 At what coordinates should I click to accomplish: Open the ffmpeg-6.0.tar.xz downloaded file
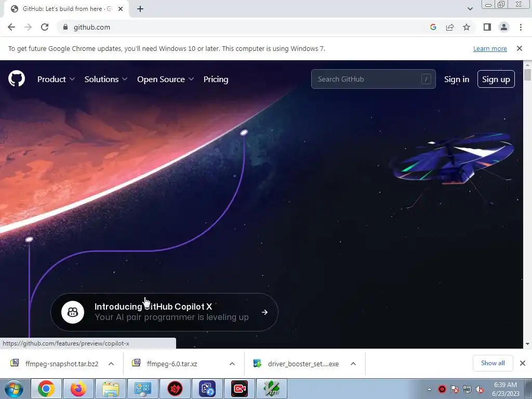click(171, 364)
